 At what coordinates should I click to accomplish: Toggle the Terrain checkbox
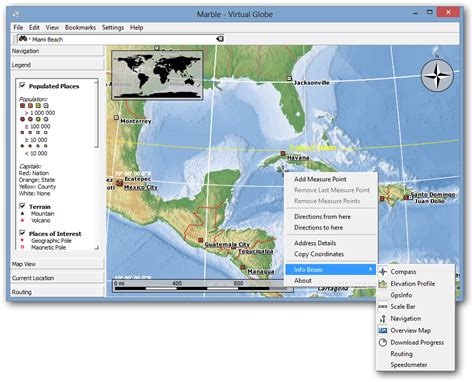click(22, 206)
